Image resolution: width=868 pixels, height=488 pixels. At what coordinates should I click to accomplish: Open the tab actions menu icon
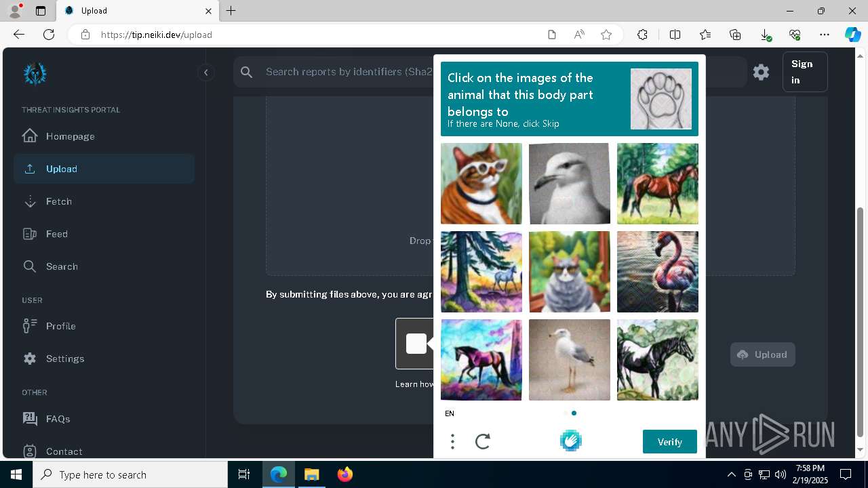[x=41, y=11]
